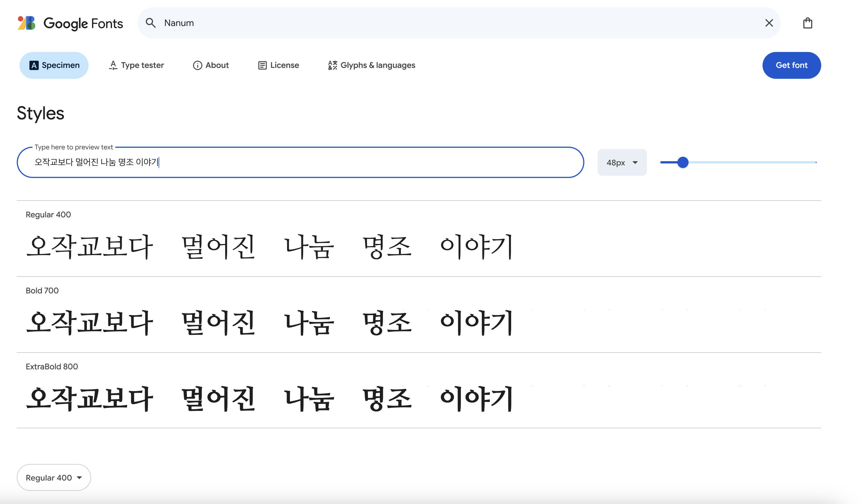
Task: Clear the search with the X icon
Action: tap(769, 23)
